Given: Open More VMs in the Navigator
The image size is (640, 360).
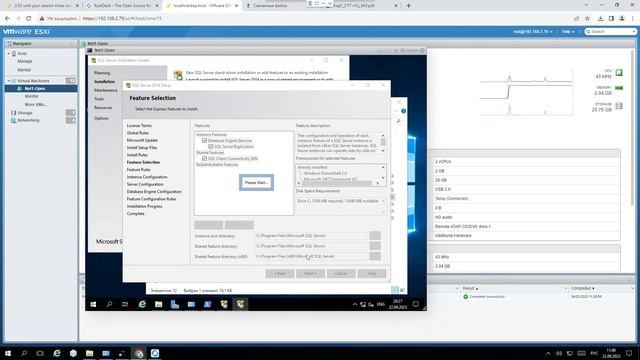Looking at the screenshot, I should (x=36, y=104).
